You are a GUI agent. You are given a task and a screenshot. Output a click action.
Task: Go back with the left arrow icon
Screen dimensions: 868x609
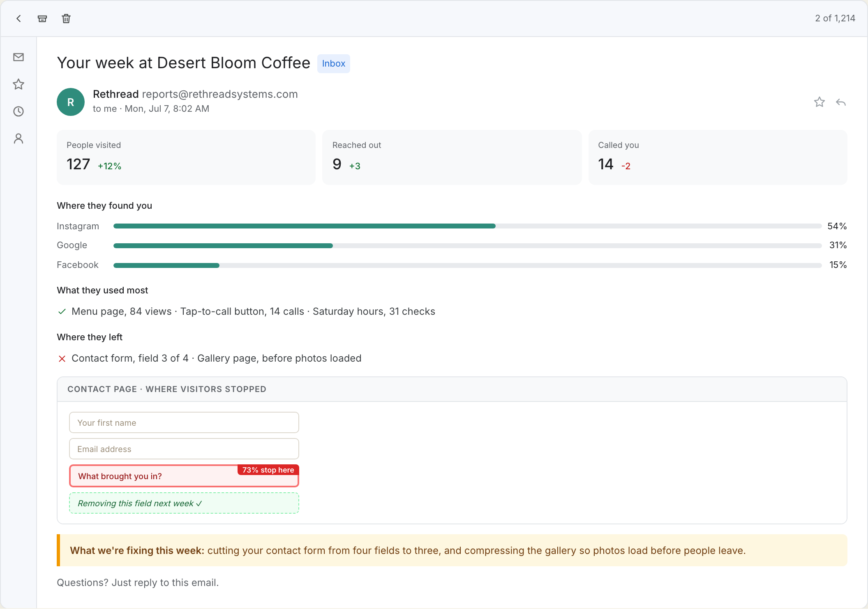(x=18, y=18)
